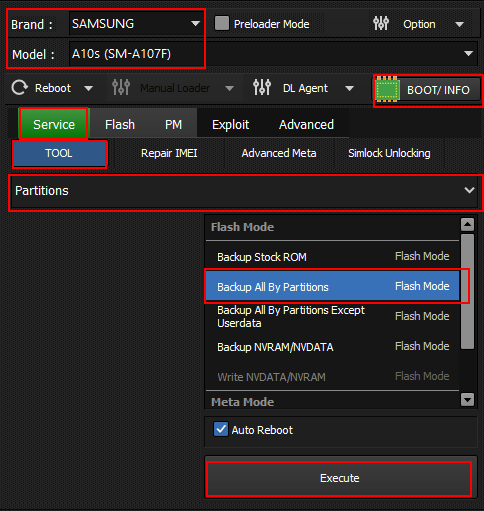Open the Repair IMEI sub-tab
This screenshot has height=511, width=484.
click(169, 153)
